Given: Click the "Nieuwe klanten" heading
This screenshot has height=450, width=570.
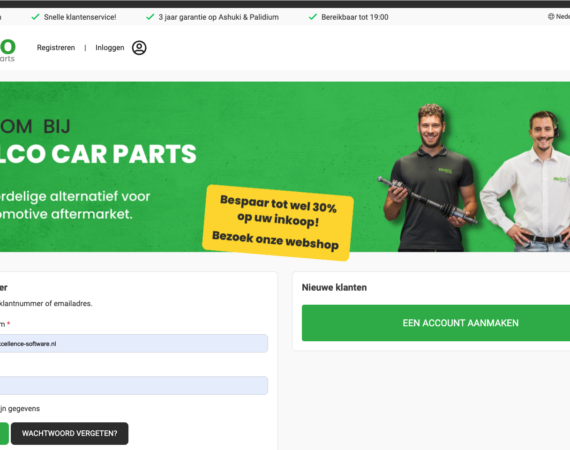Looking at the screenshot, I should tap(334, 288).
